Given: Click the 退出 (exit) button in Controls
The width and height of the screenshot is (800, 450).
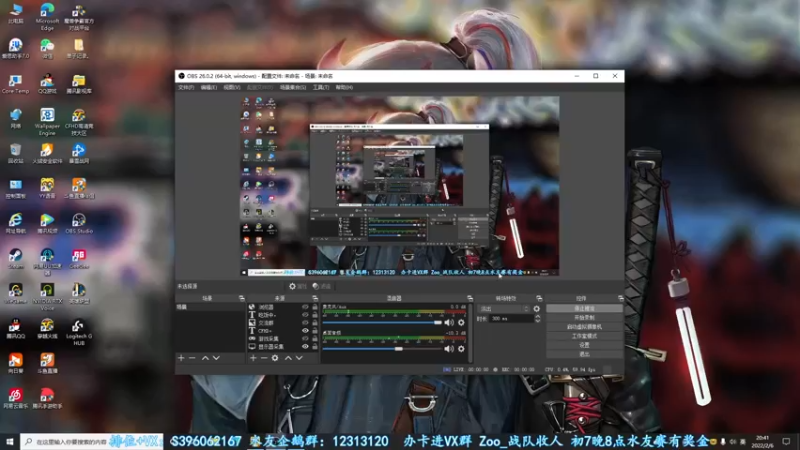Looking at the screenshot, I should click(584, 354).
